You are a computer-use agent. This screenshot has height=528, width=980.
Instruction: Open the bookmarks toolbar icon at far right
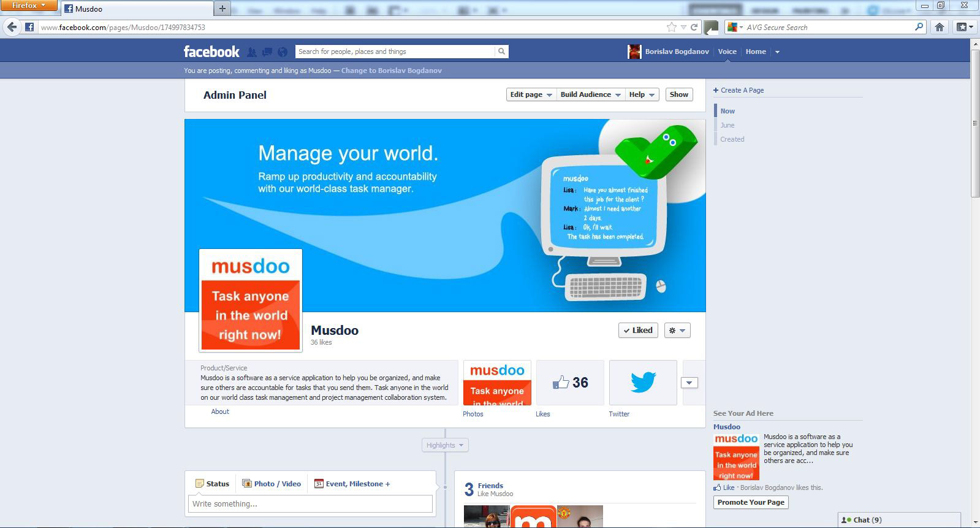click(965, 27)
